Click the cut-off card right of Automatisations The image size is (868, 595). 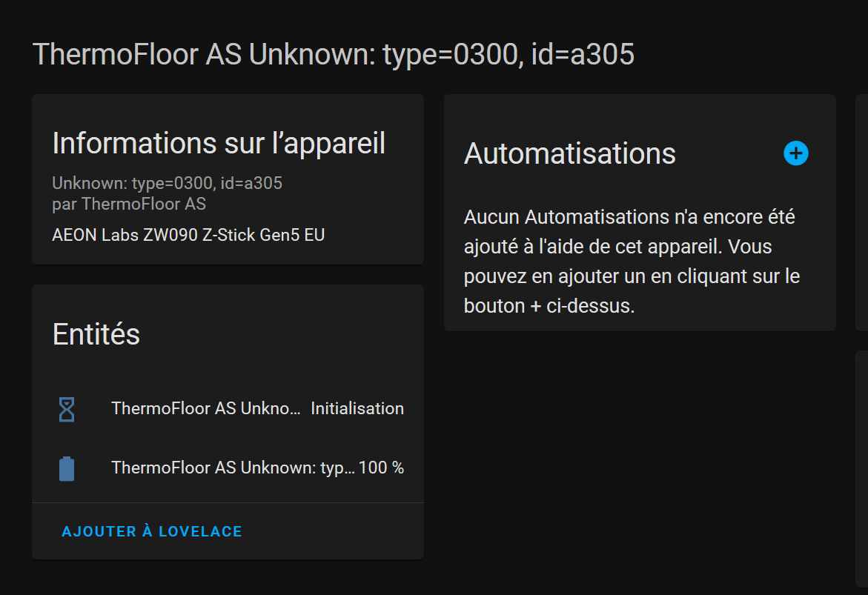click(861, 212)
